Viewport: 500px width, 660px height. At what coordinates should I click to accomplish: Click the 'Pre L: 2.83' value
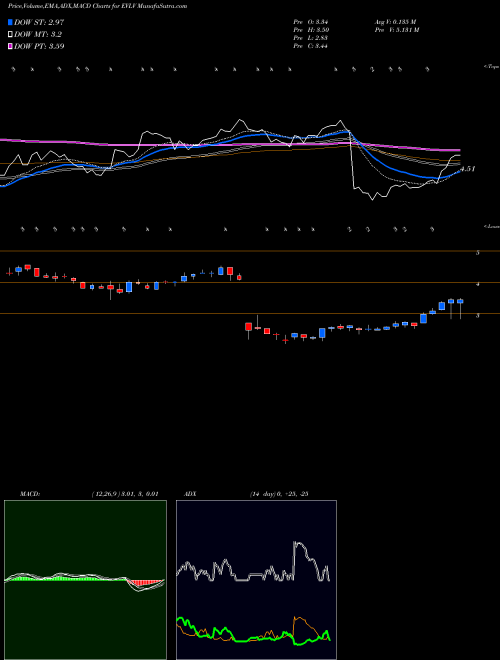pyautogui.click(x=311, y=38)
